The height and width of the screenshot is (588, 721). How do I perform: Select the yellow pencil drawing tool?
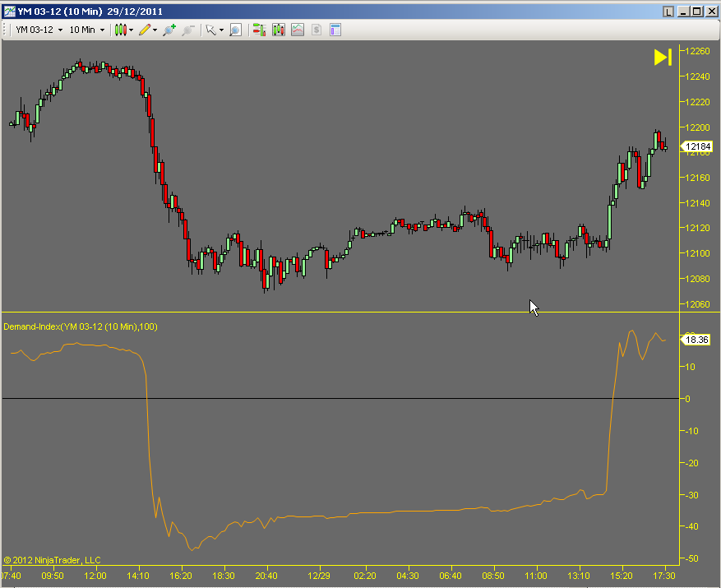[144, 30]
